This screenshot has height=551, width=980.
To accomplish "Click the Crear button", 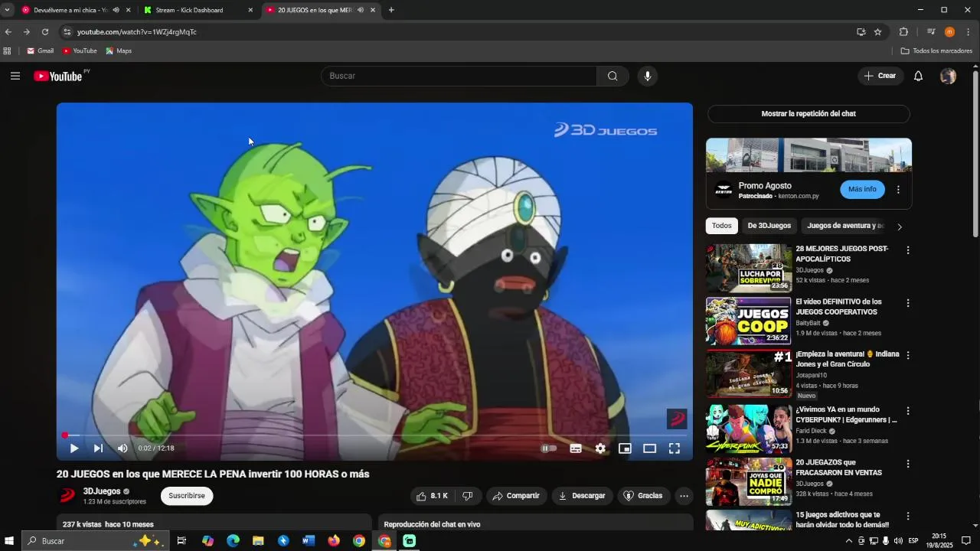I will (880, 76).
